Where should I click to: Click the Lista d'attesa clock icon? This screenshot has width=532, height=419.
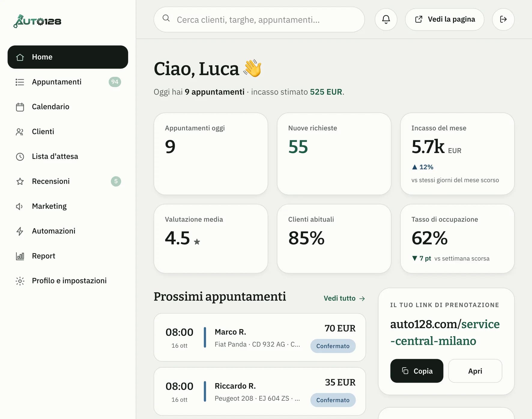[x=20, y=157]
